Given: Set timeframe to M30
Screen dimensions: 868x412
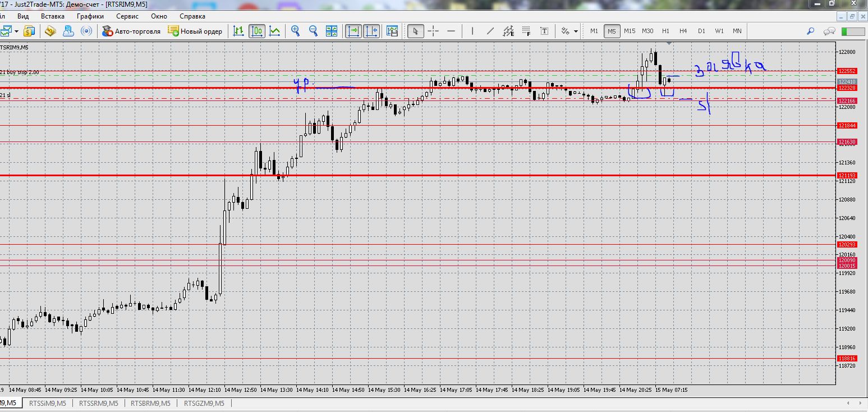Looking at the screenshot, I should (647, 31).
